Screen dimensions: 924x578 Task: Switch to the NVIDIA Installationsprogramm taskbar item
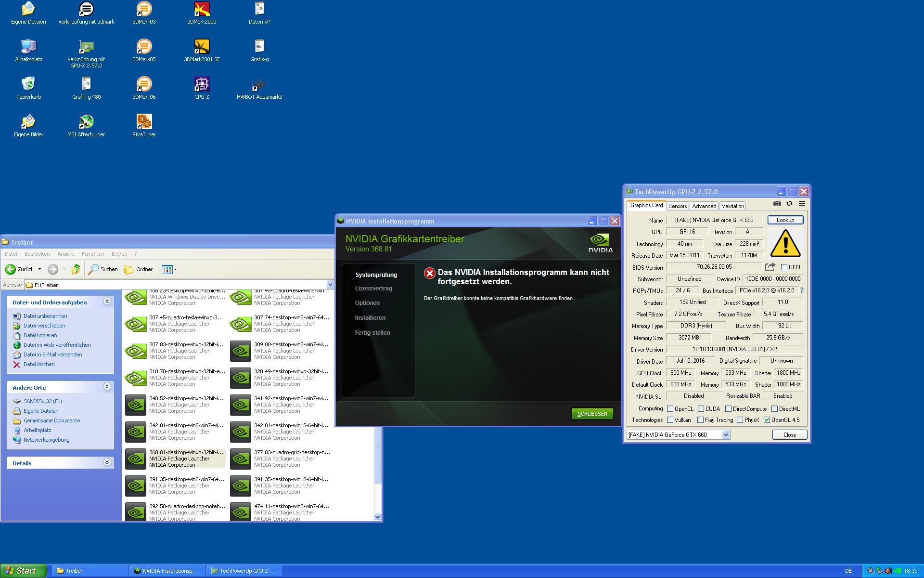pos(167,571)
